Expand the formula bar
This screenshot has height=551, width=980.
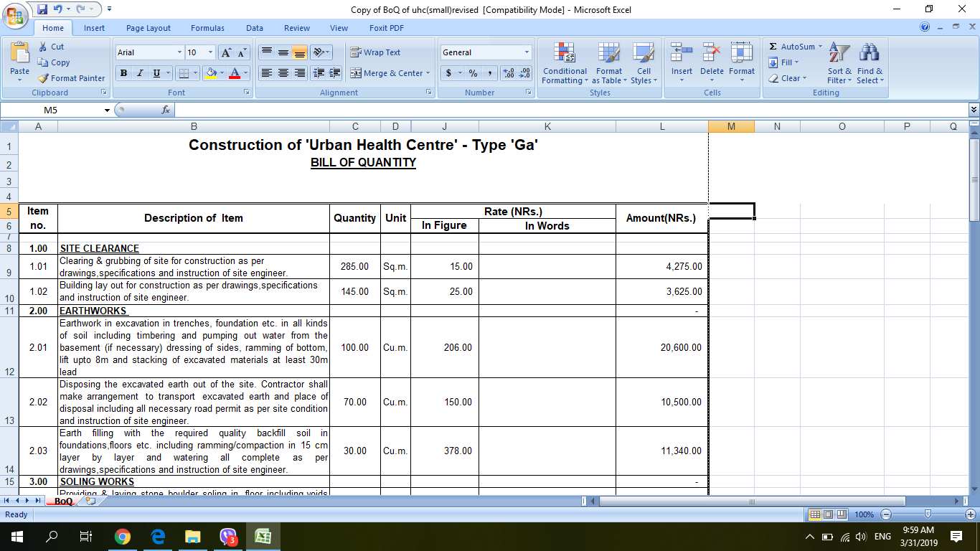pyautogui.click(x=974, y=110)
